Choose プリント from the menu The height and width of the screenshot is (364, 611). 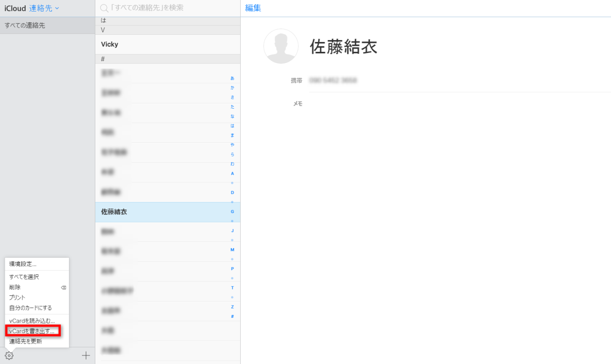tap(37, 297)
